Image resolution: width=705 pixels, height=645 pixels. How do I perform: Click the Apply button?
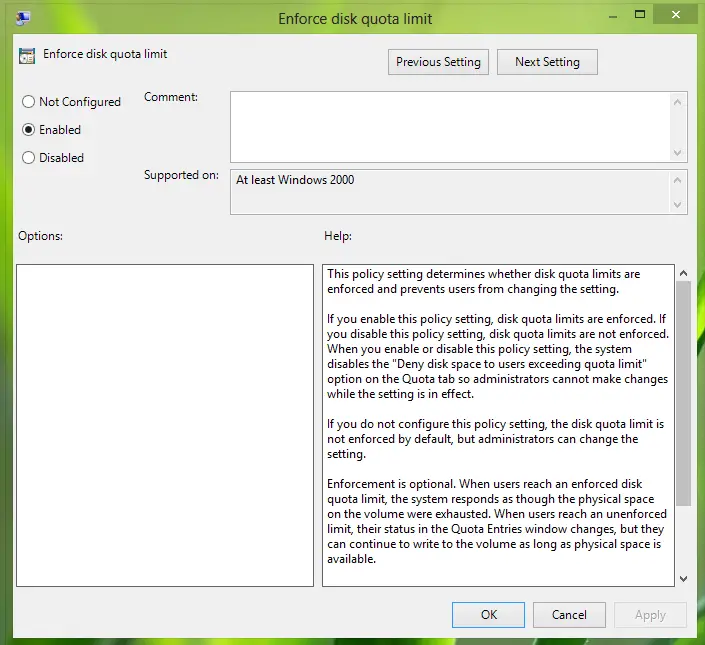click(x=650, y=614)
